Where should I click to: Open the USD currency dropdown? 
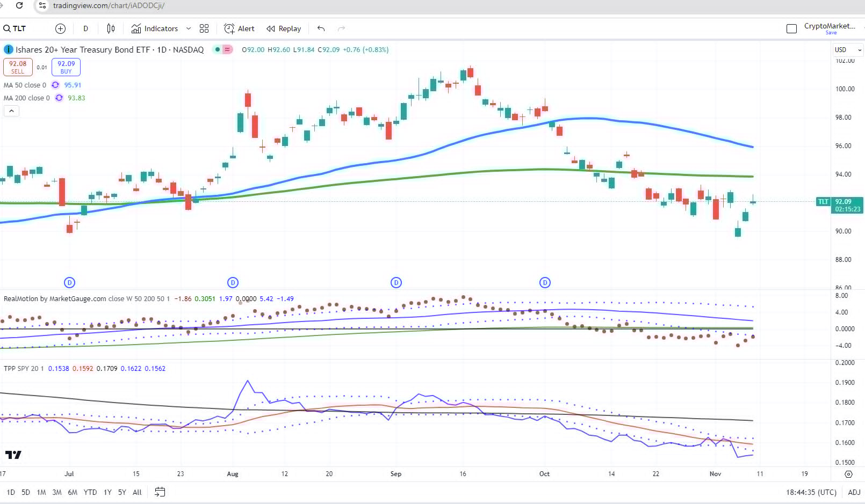(x=848, y=50)
